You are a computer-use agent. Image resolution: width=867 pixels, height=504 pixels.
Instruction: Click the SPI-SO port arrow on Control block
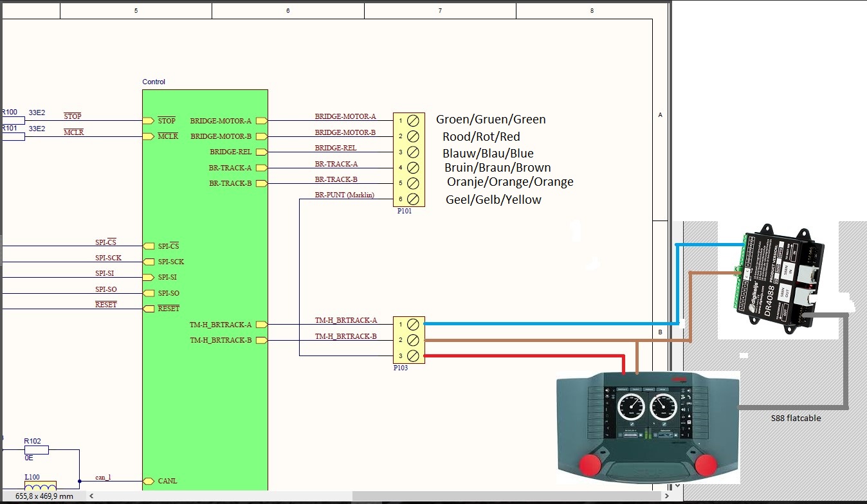point(149,293)
